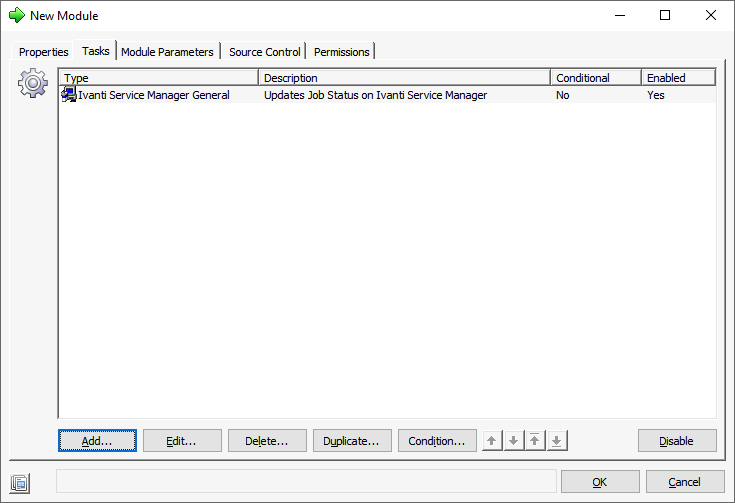Click the 'Yes' value under Enabled
735x503 pixels.
pyautogui.click(x=656, y=95)
